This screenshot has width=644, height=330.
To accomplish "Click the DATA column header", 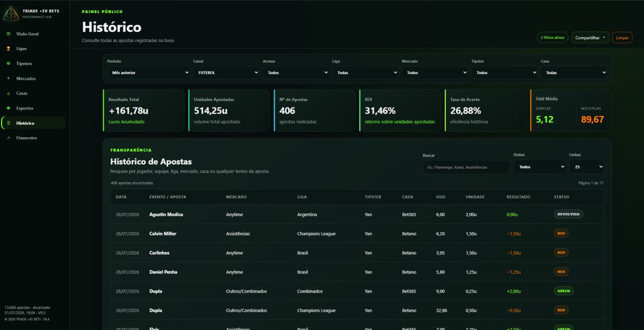I will (121, 197).
